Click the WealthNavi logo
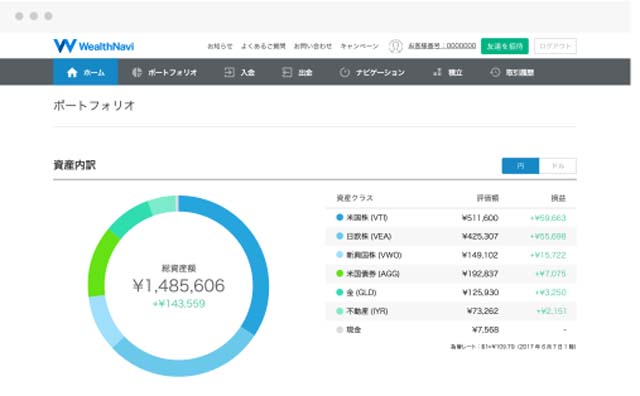 pos(93,46)
